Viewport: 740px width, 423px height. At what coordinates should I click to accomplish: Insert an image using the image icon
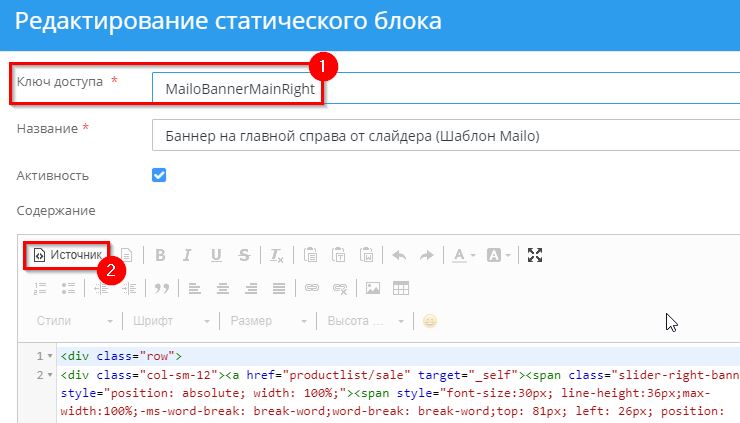373,288
